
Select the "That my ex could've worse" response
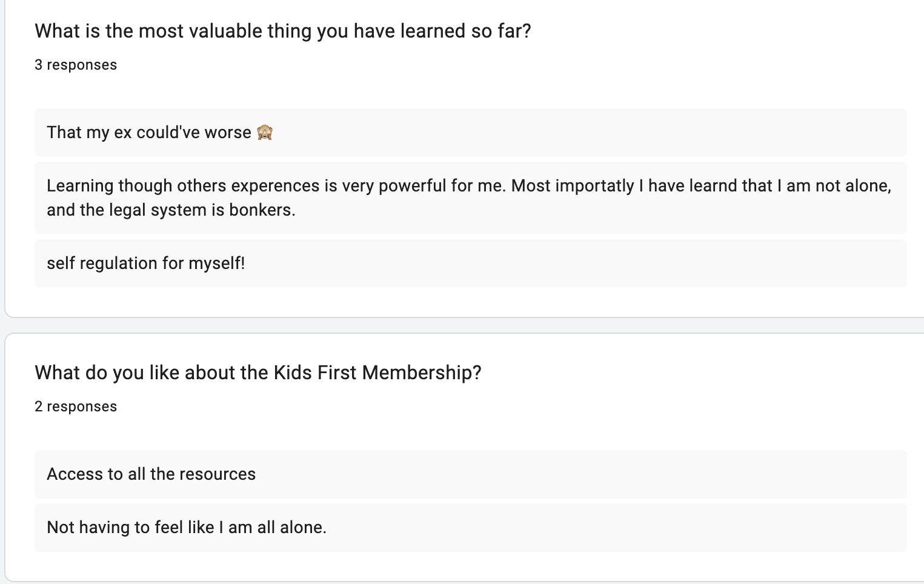[x=148, y=132]
